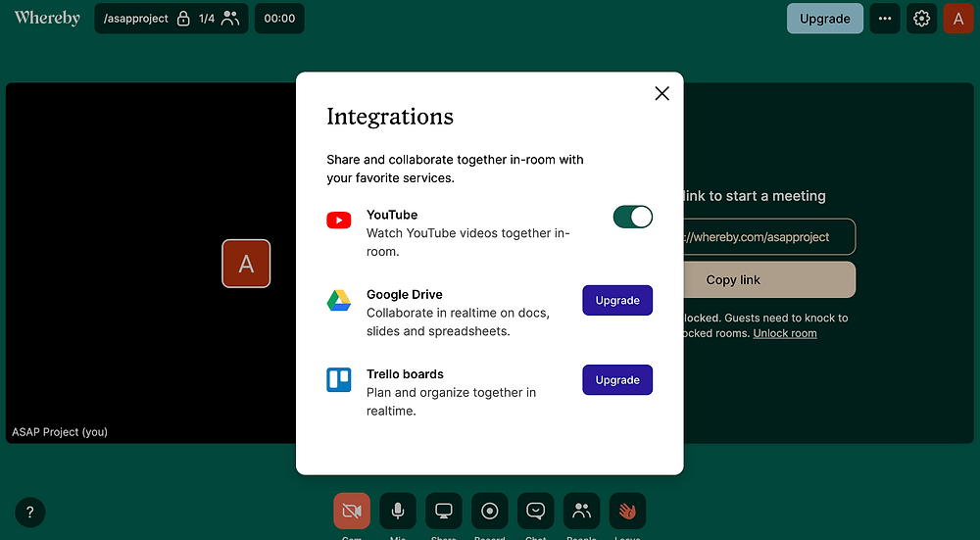Open the profile avatar A menu
The height and width of the screenshot is (540, 980).
coord(958,19)
